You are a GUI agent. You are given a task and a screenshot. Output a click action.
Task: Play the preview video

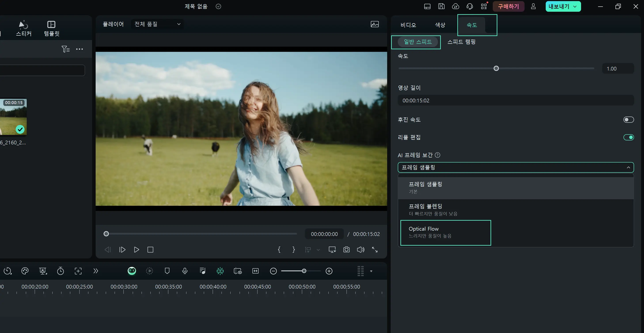click(x=136, y=250)
